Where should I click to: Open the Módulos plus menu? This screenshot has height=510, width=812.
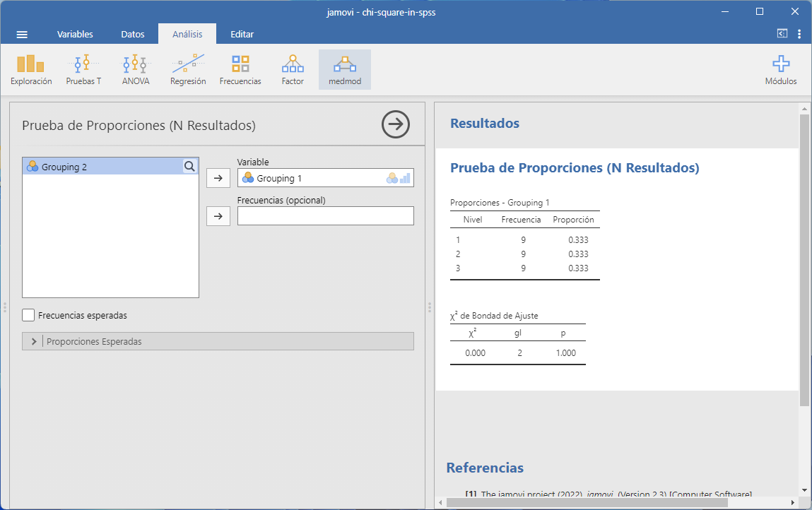click(x=781, y=70)
